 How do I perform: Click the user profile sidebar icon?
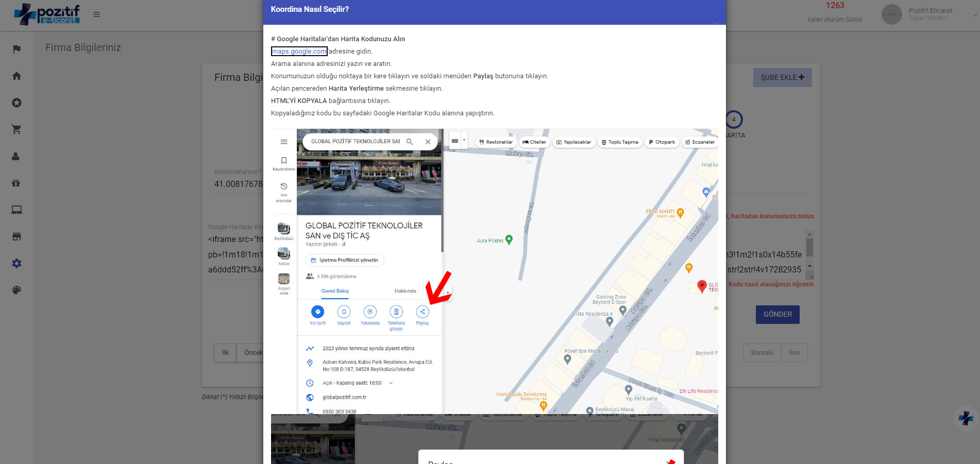pos(16,156)
